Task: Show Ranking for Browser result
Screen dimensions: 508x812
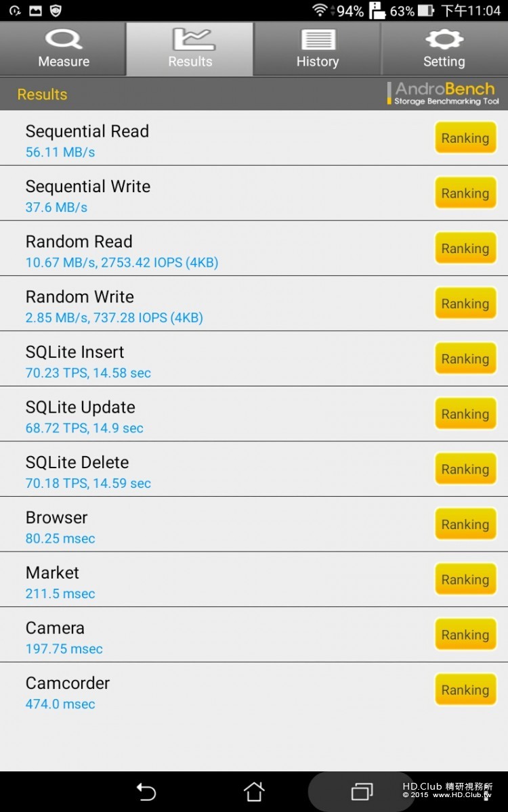Action: tap(465, 524)
